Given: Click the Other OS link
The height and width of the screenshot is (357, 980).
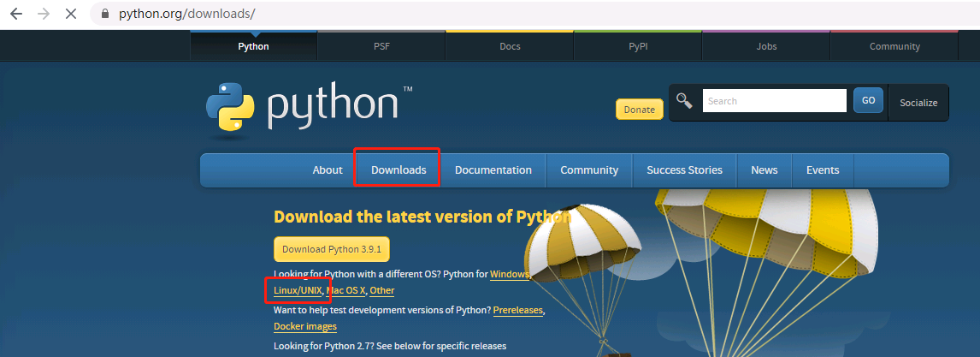Looking at the screenshot, I should click(x=382, y=291).
